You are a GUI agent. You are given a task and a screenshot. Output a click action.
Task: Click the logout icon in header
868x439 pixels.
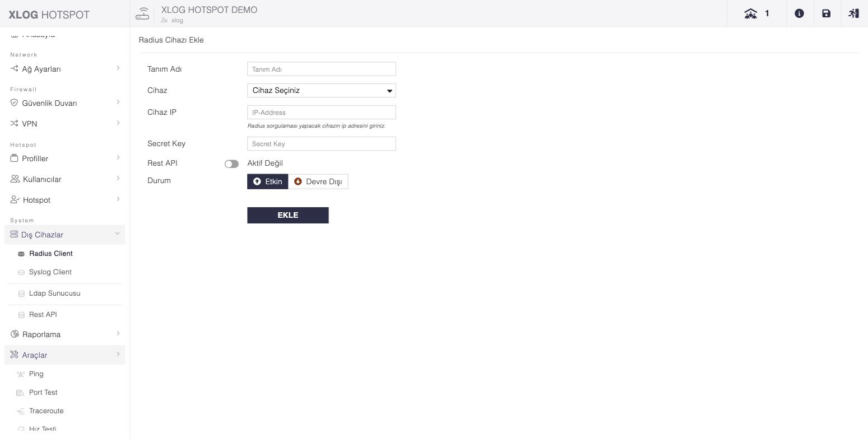(x=853, y=13)
